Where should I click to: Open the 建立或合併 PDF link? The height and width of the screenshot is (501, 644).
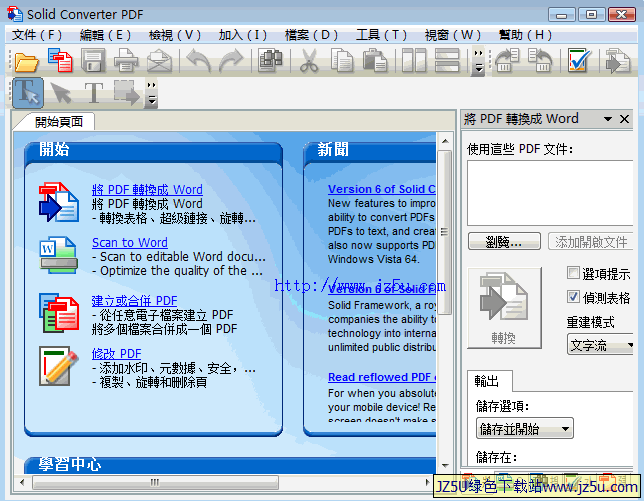coord(134,301)
